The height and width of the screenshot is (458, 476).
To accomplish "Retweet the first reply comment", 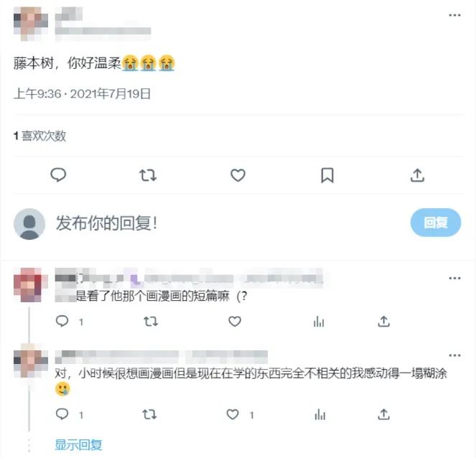I will [x=151, y=322].
